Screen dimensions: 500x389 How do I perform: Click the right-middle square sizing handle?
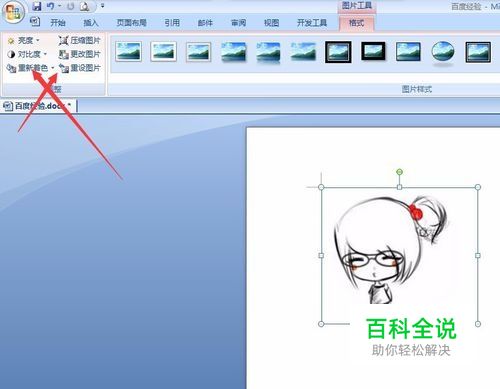(x=478, y=255)
